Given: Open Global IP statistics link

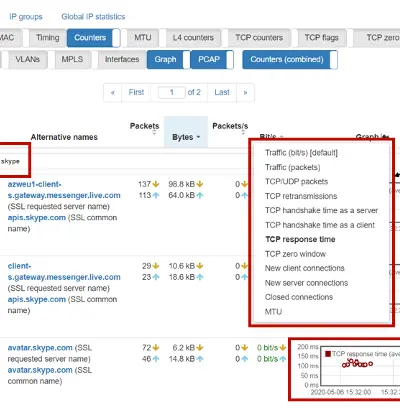Looking at the screenshot, I should tap(93, 17).
